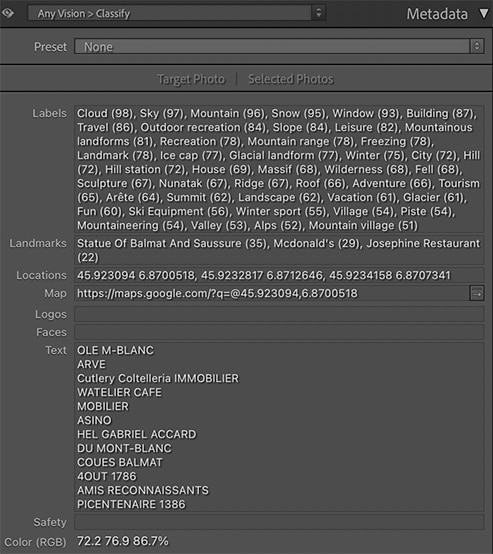Click into the Labels text field

[x=279, y=169]
